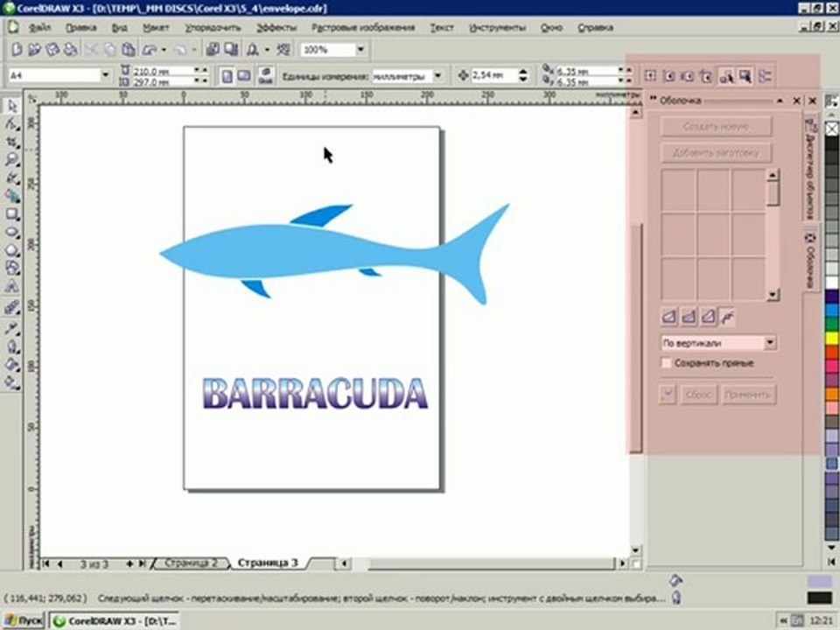The width and height of the screenshot is (840, 630).
Task: Click the New document icon
Action: pyautogui.click(x=17, y=49)
